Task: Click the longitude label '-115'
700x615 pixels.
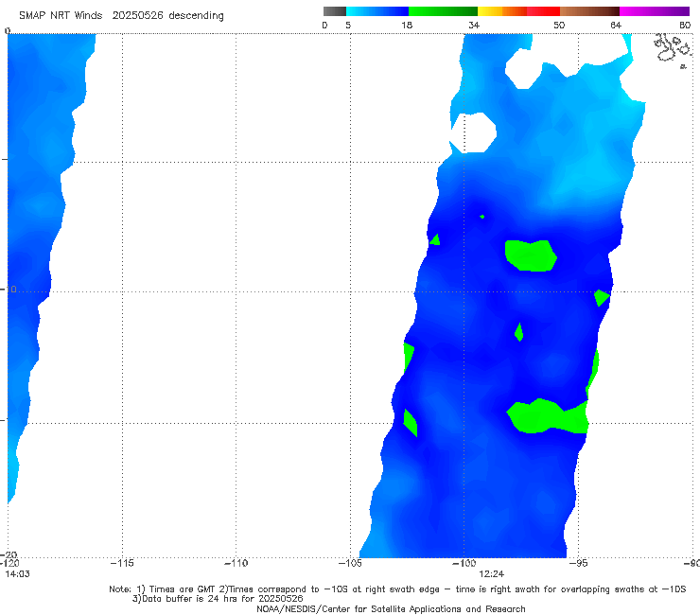Action: point(122,563)
